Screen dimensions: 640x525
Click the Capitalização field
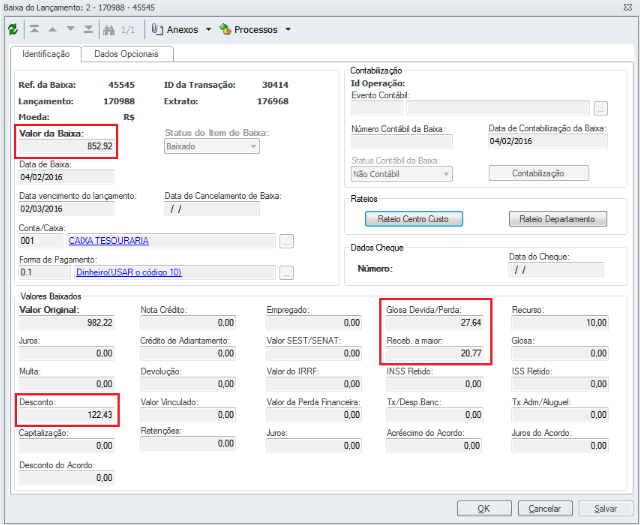pyautogui.click(x=67, y=446)
